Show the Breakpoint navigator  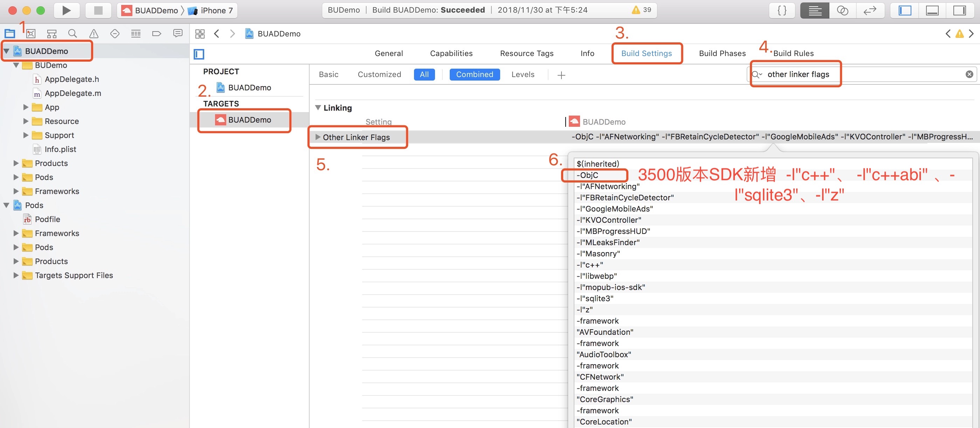[156, 34]
